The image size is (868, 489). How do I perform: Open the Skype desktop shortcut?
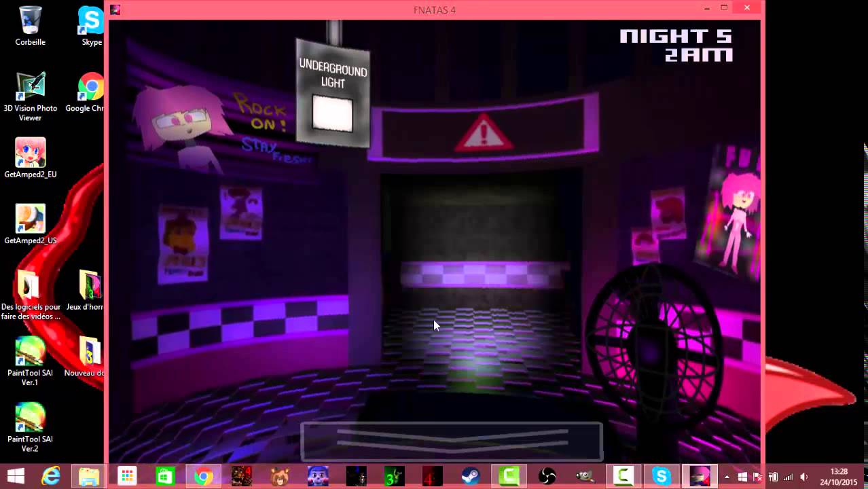(x=92, y=26)
